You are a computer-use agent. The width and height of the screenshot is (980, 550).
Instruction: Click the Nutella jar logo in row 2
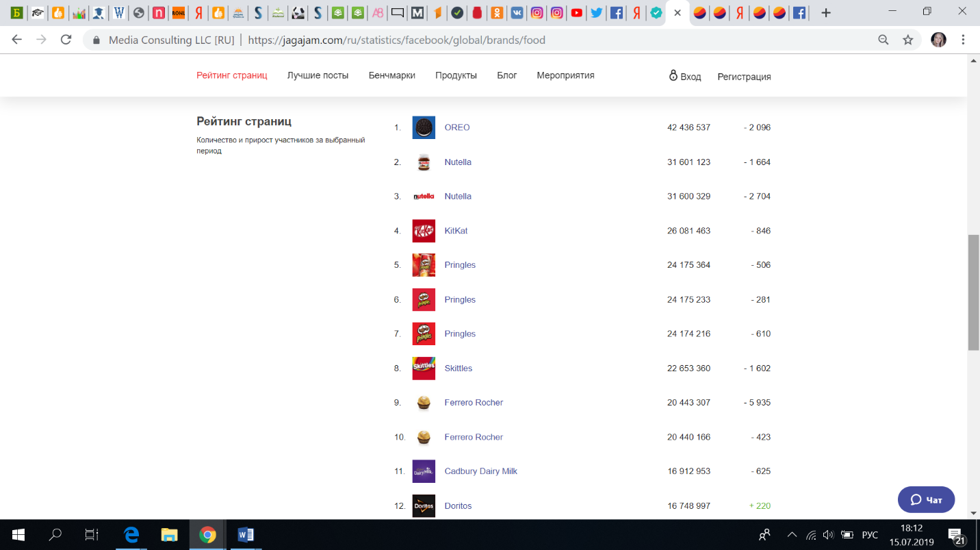[424, 162]
